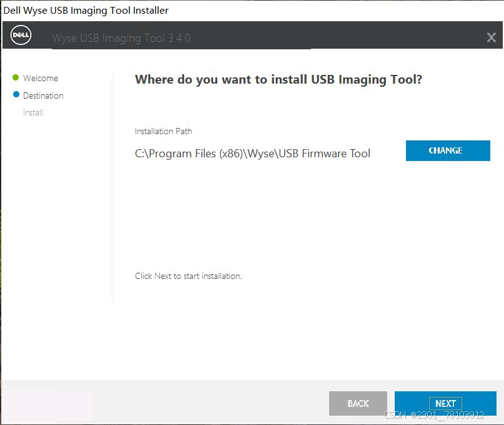Click the installation path C:\Program Files (x86)\Wyse text

coord(252,154)
